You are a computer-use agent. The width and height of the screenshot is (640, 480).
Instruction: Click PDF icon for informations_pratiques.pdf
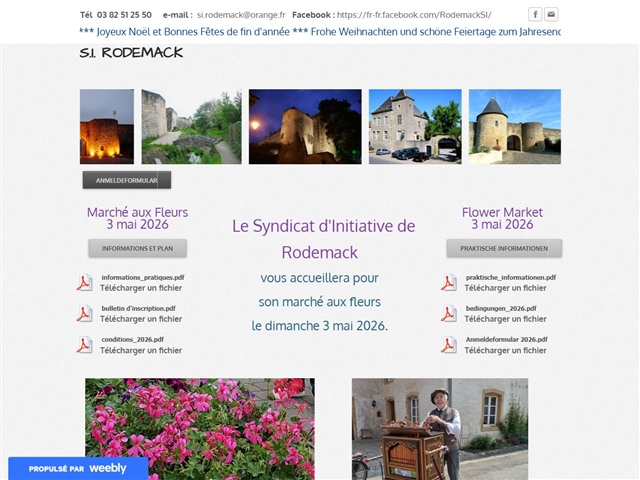(84, 282)
